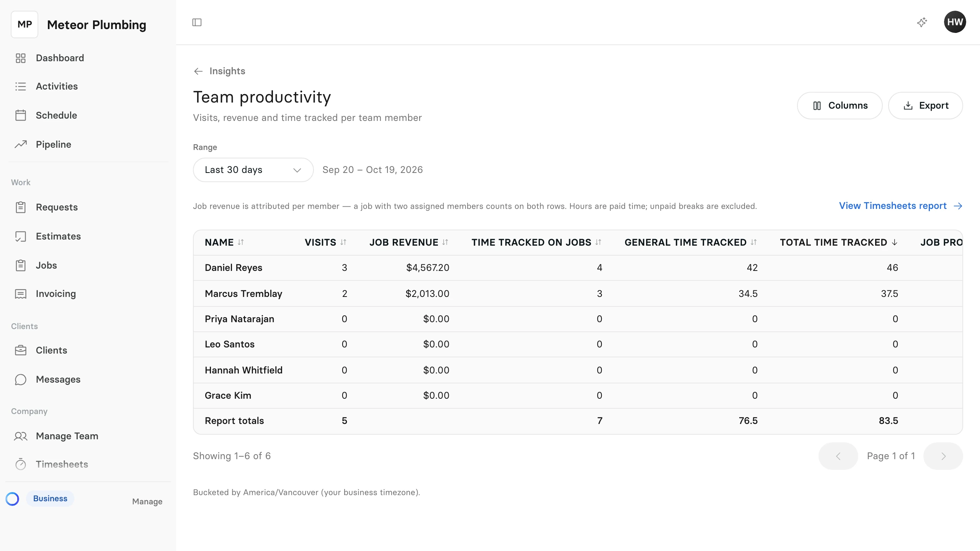Click Manage next to the Business plan
The image size is (980, 551).
coord(147,502)
